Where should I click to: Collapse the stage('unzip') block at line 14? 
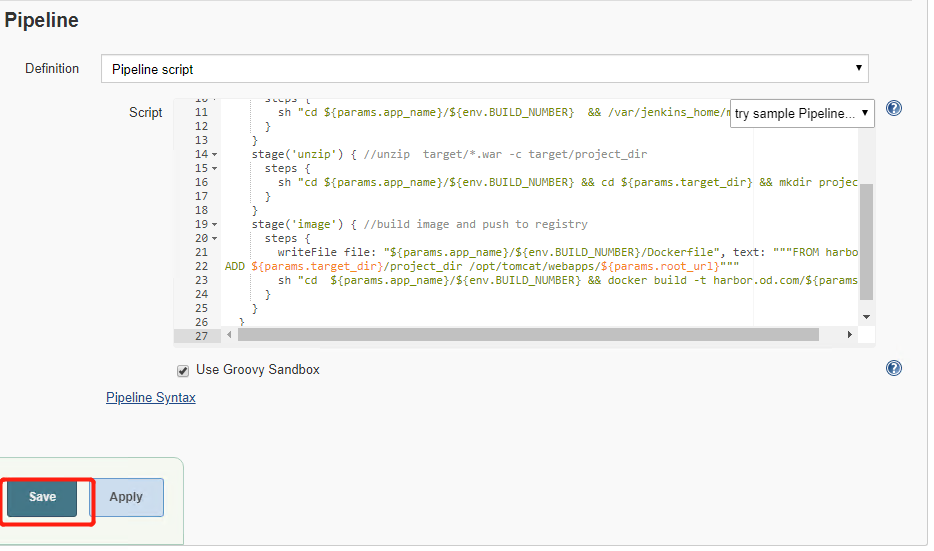214,155
